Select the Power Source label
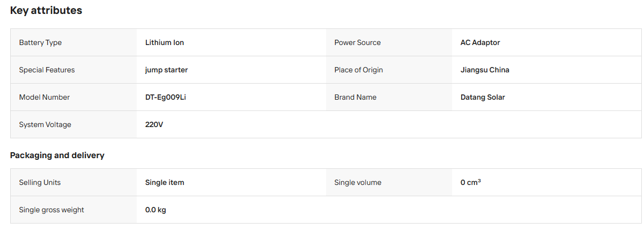 pos(358,42)
